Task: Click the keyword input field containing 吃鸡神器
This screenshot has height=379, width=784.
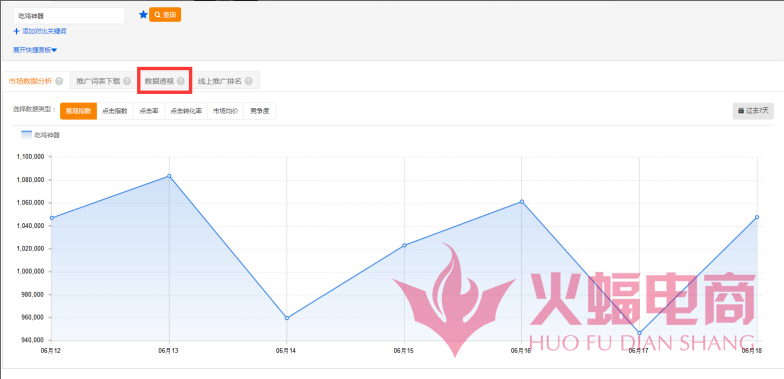Action: [69, 16]
